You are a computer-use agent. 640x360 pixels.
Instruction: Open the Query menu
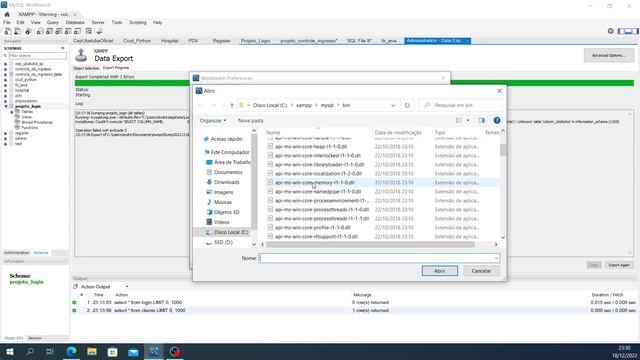53,22
